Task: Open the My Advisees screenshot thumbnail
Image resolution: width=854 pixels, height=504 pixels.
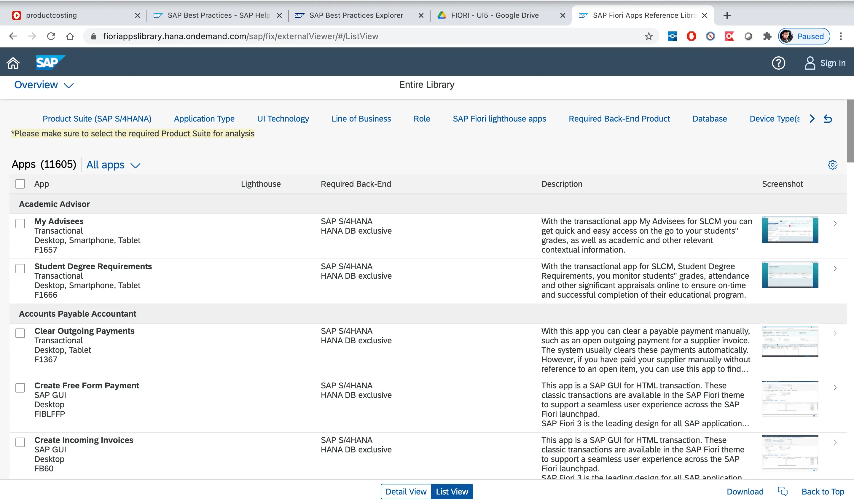Action: pyautogui.click(x=790, y=229)
